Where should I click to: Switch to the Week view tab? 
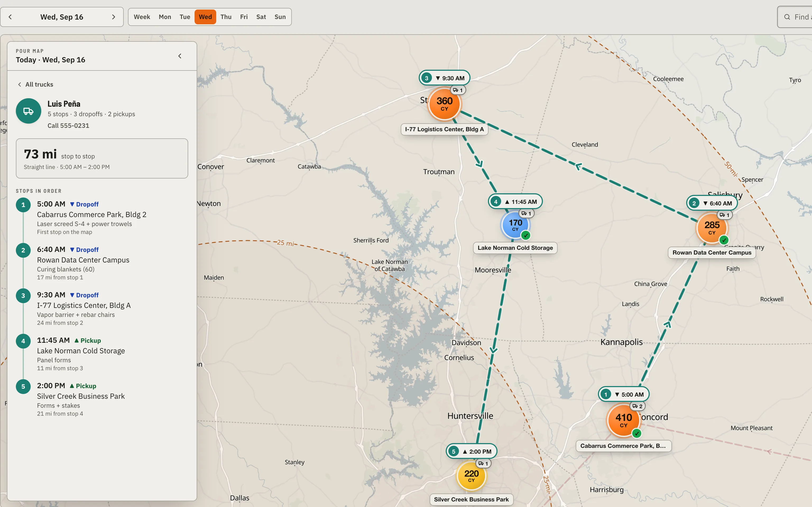pyautogui.click(x=142, y=17)
